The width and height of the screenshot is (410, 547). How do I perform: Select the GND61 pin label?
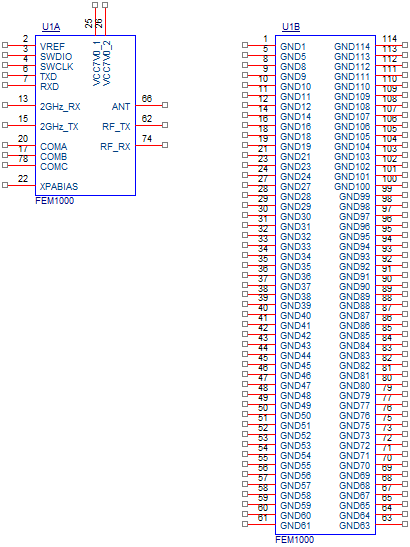click(x=295, y=526)
